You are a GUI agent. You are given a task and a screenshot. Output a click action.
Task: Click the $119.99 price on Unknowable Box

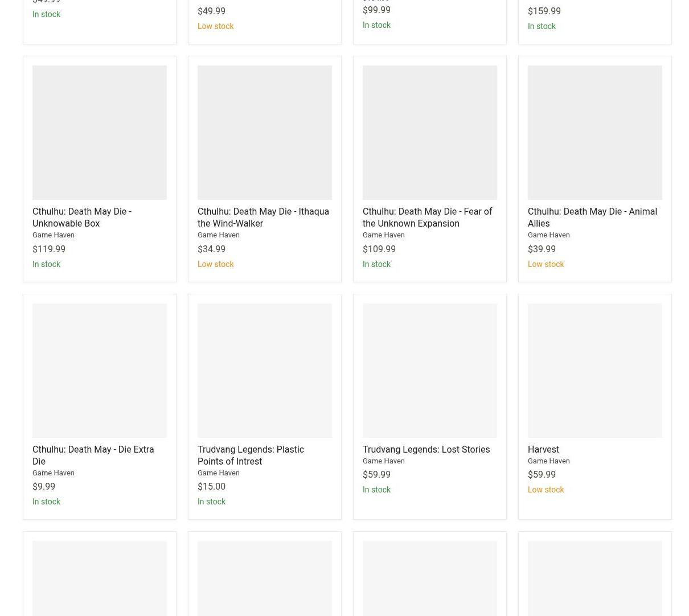pyautogui.click(x=49, y=249)
